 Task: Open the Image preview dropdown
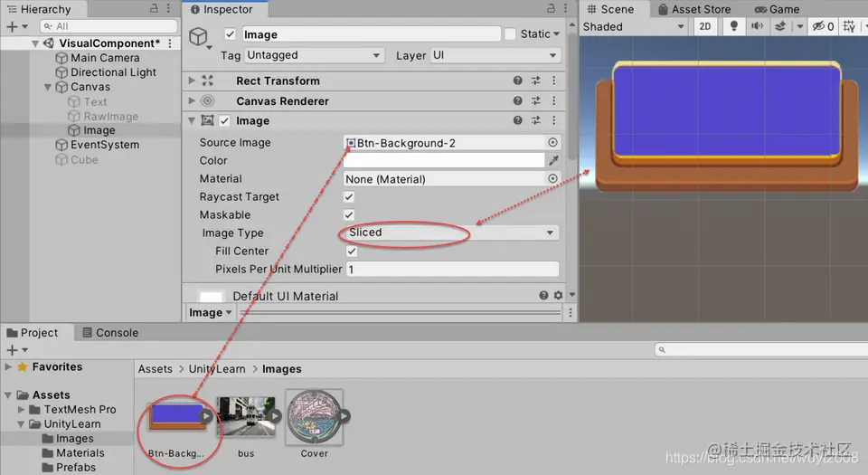211,313
